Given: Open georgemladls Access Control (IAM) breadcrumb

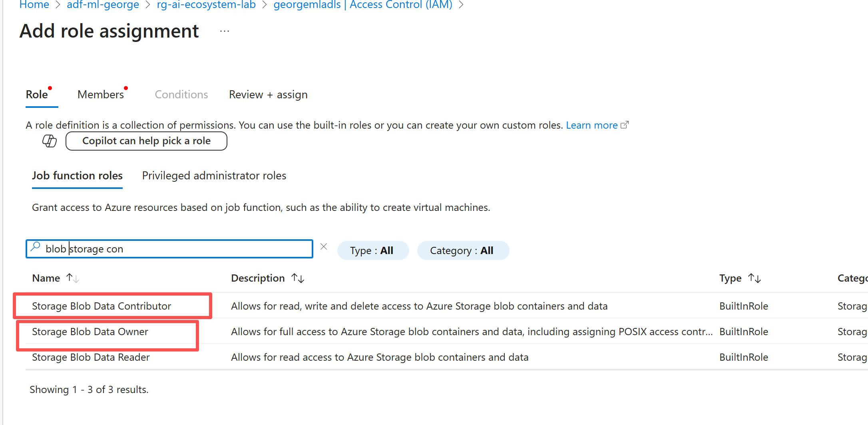Looking at the screenshot, I should pyautogui.click(x=363, y=5).
